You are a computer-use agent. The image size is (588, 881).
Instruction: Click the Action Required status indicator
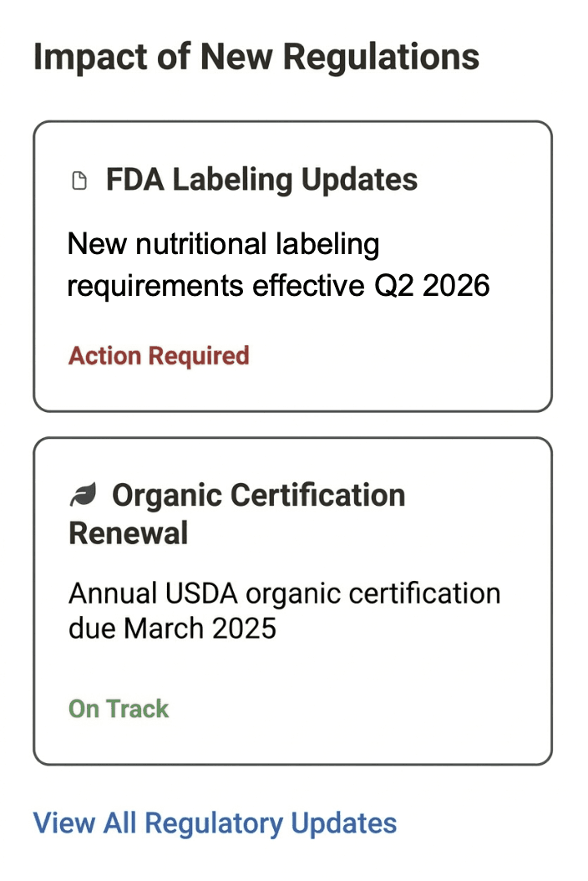coord(159,355)
